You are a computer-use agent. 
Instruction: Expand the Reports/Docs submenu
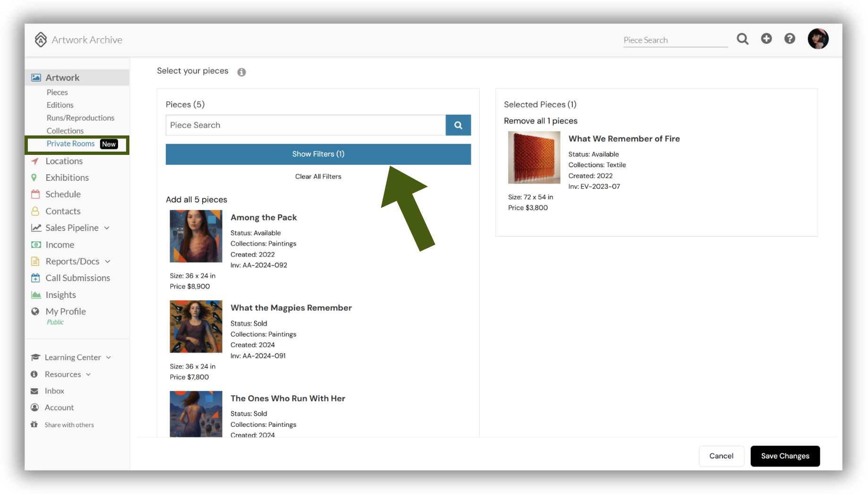coord(108,262)
